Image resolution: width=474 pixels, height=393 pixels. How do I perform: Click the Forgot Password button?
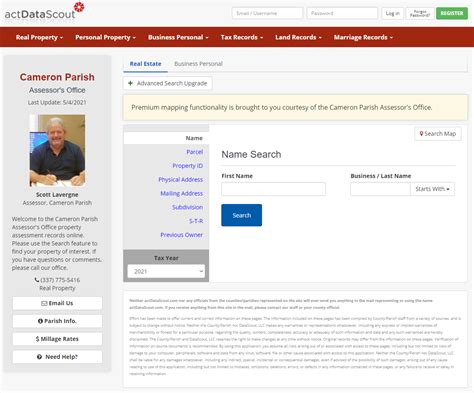420,13
